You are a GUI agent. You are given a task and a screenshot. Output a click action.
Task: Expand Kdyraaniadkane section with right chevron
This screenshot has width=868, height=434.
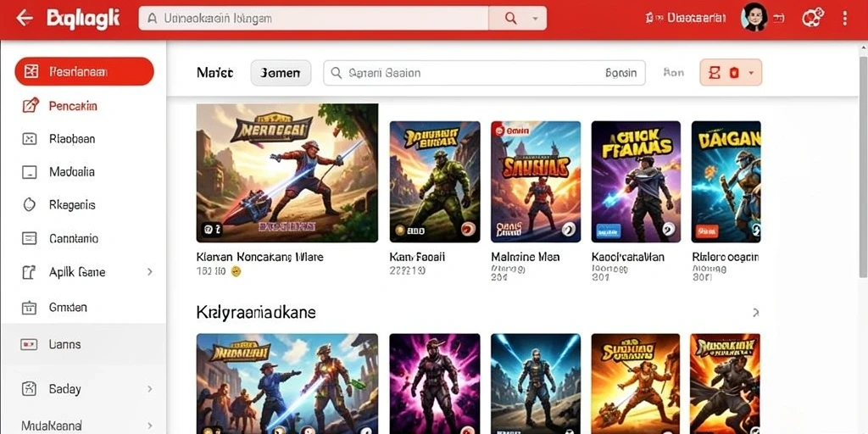pyautogui.click(x=755, y=314)
